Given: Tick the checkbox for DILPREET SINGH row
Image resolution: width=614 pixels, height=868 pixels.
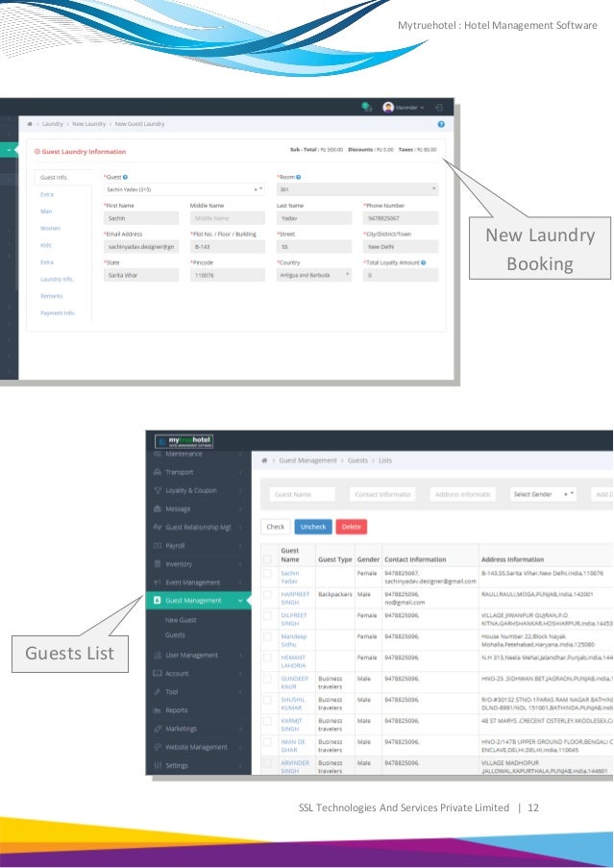Looking at the screenshot, I should click(267, 615).
